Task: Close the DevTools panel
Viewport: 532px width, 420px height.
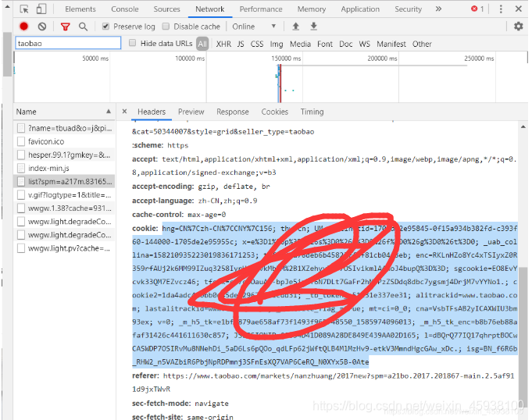Action: [x=519, y=9]
